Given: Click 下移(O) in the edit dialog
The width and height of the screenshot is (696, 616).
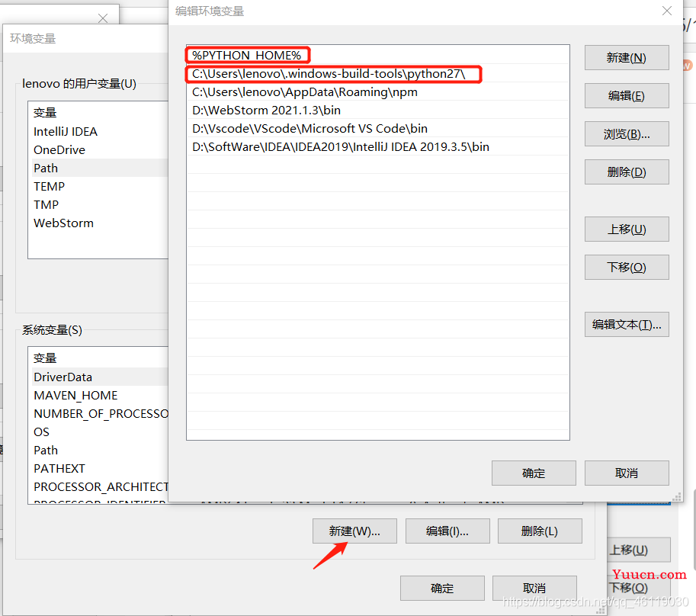Looking at the screenshot, I should click(x=627, y=268).
